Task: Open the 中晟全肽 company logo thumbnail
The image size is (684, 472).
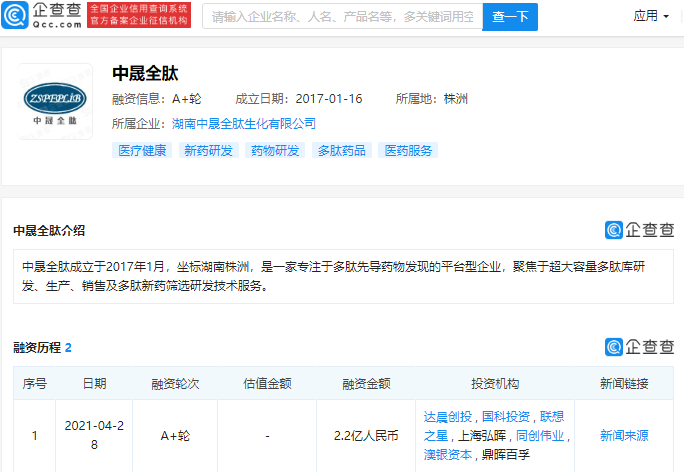Action: click(55, 102)
